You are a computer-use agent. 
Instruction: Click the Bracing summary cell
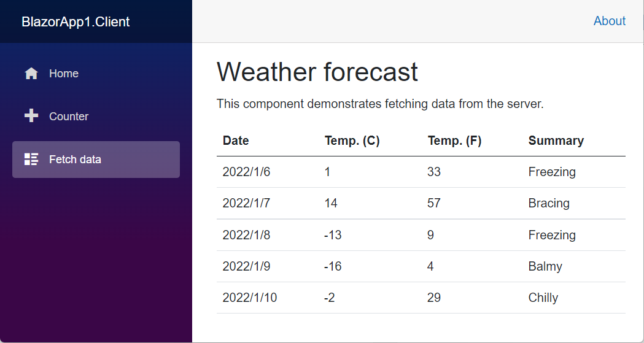[x=549, y=203]
